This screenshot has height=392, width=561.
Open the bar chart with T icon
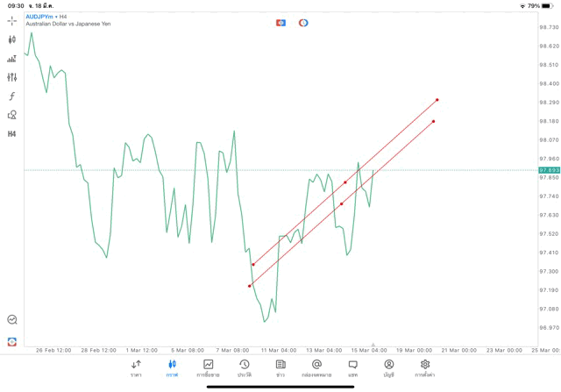click(x=11, y=59)
